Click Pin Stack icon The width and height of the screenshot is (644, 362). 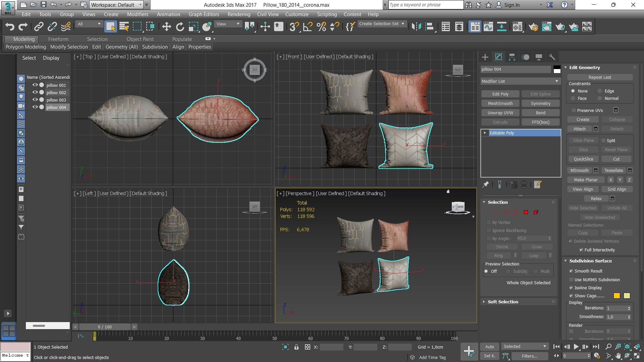[485, 184]
